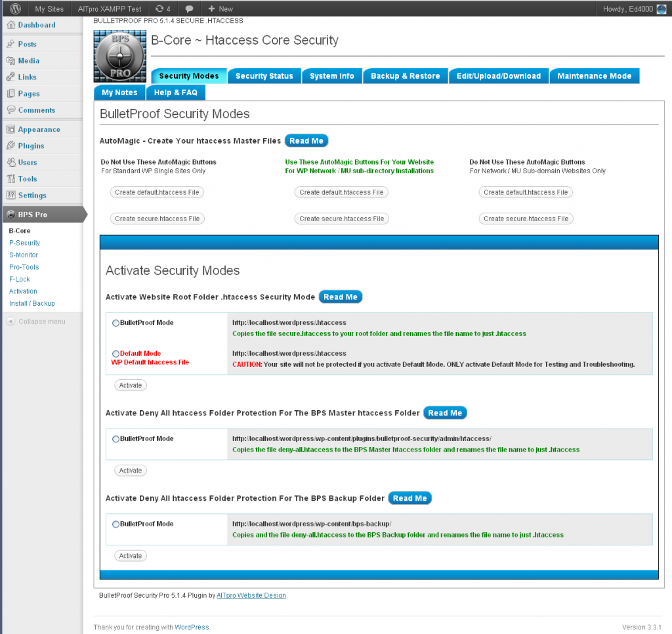Open the Howdy, Ed4000 account menu
This screenshot has width=672, height=634.
click(627, 9)
